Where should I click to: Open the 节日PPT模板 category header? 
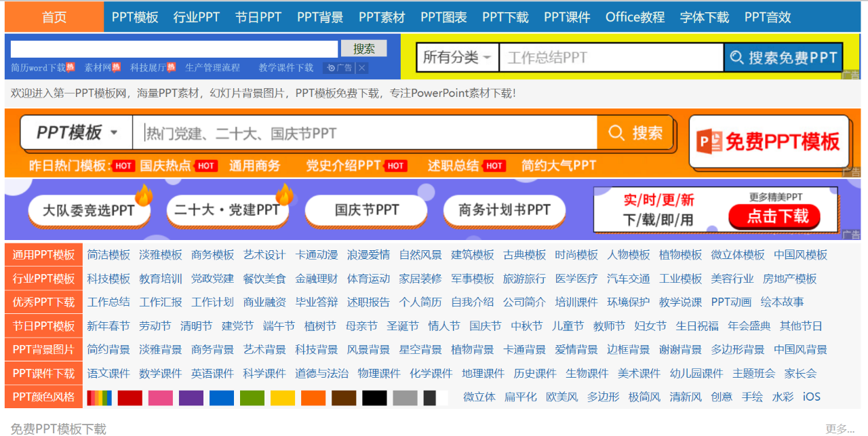[43, 326]
